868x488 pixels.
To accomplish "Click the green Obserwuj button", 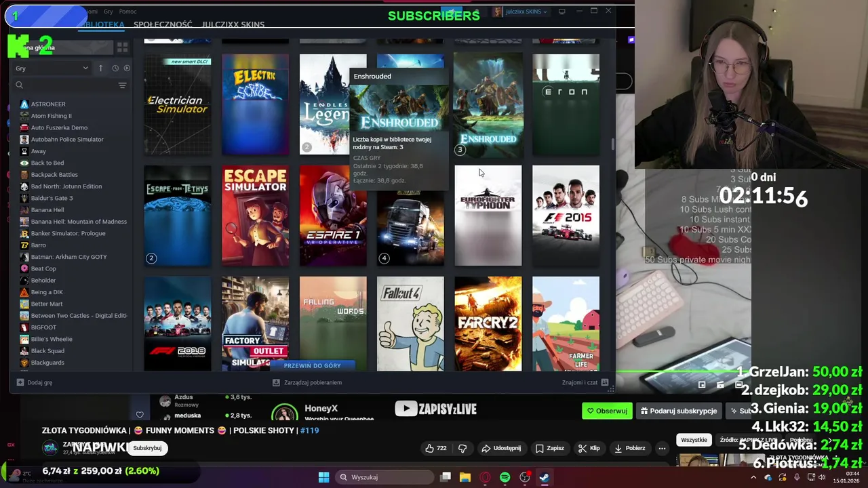I will pos(607,411).
